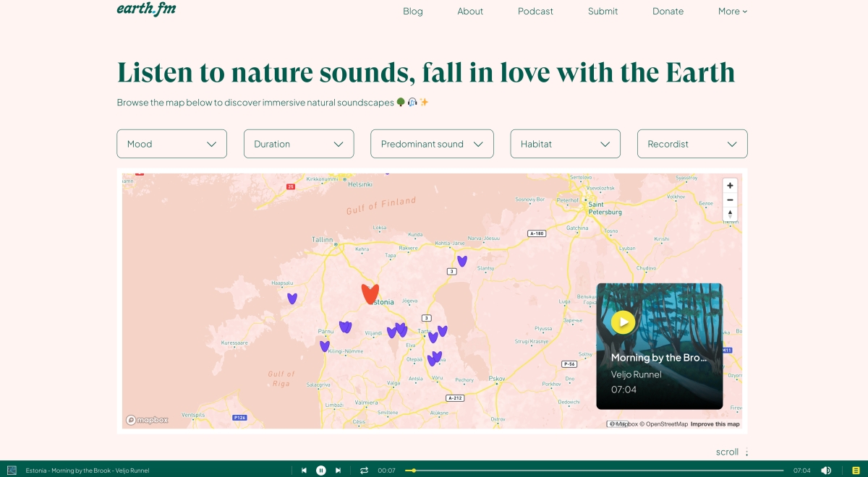Skip to the next track
868x477 pixels.
338,470
